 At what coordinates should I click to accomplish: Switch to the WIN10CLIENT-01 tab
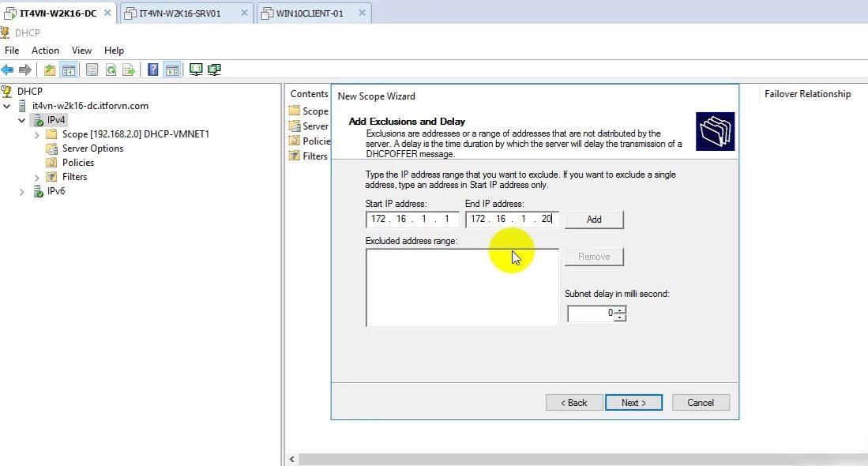[310, 13]
